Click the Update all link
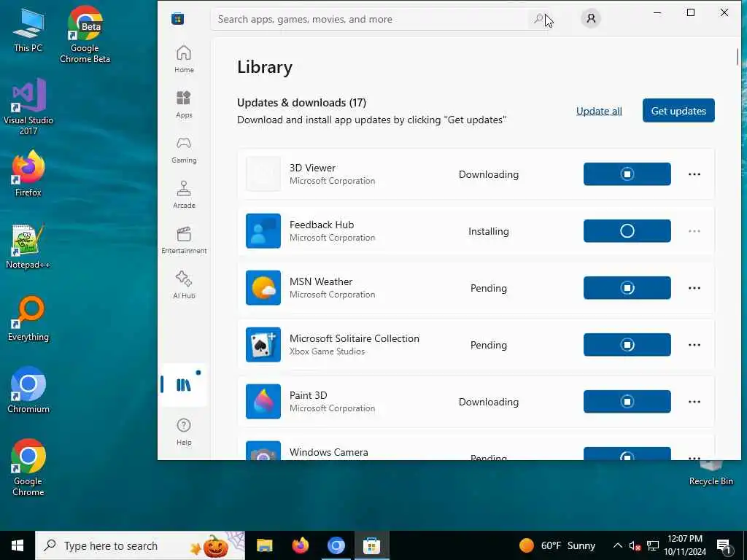Image resolution: width=747 pixels, height=560 pixels. coord(599,111)
